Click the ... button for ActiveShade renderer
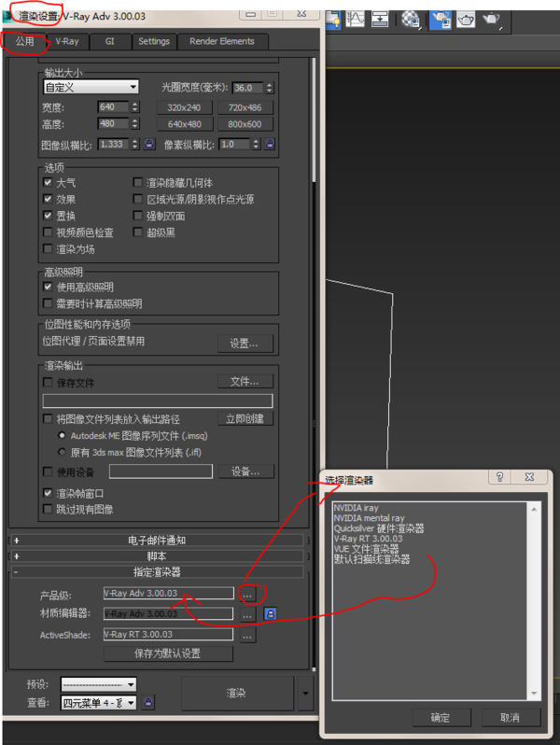 (247, 635)
